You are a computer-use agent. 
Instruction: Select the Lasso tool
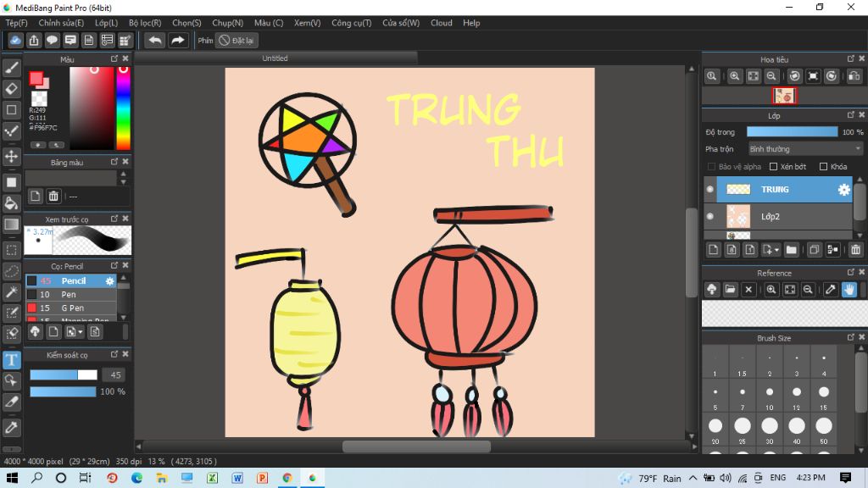pos(12,271)
